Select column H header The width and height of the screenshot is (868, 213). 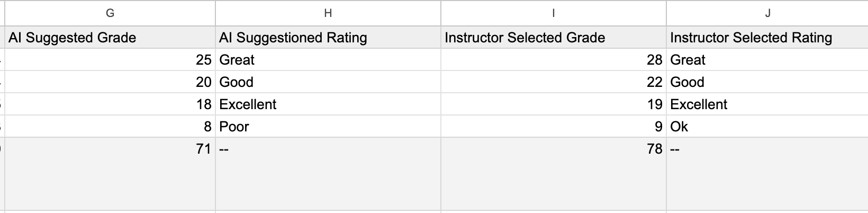point(328,13)
